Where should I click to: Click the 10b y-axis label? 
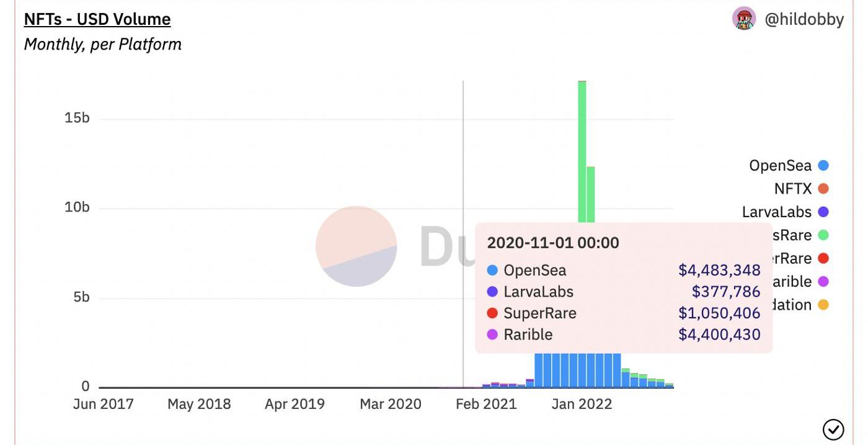(x=77, y=207)
